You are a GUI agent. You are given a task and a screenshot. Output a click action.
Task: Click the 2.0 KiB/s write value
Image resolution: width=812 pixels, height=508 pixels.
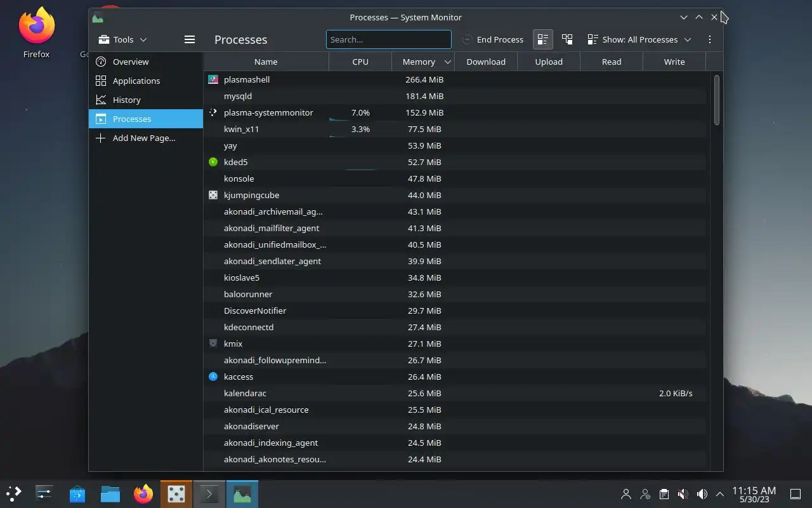(x=676, y=393)
